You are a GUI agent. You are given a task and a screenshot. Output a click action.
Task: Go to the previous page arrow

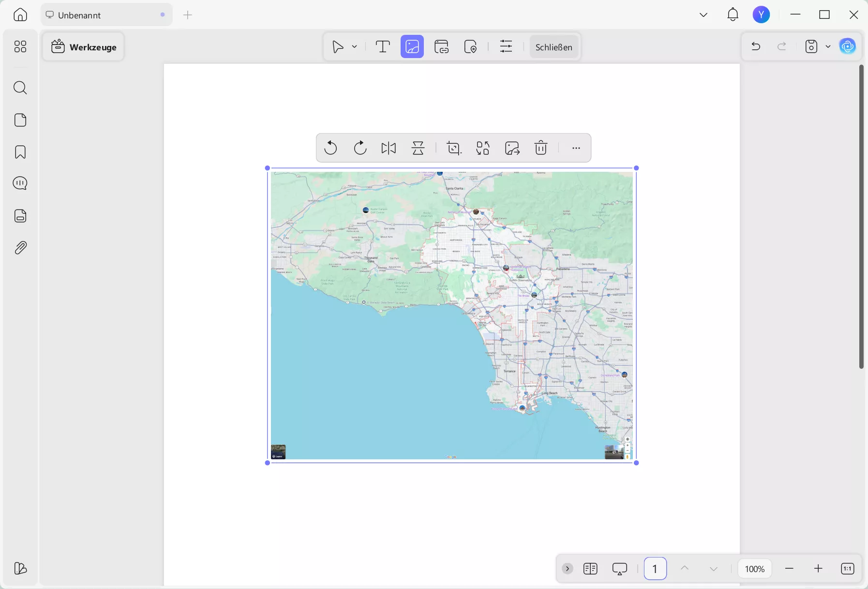click(x=684, y=569)
